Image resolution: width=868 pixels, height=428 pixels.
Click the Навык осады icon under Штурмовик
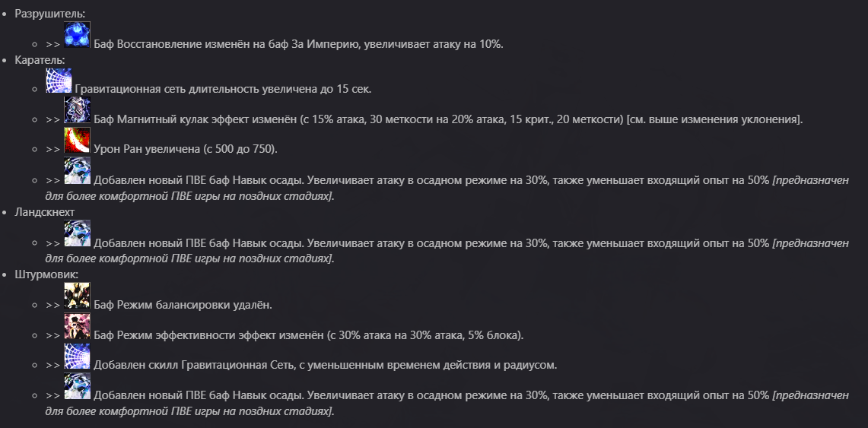(78, 387)
